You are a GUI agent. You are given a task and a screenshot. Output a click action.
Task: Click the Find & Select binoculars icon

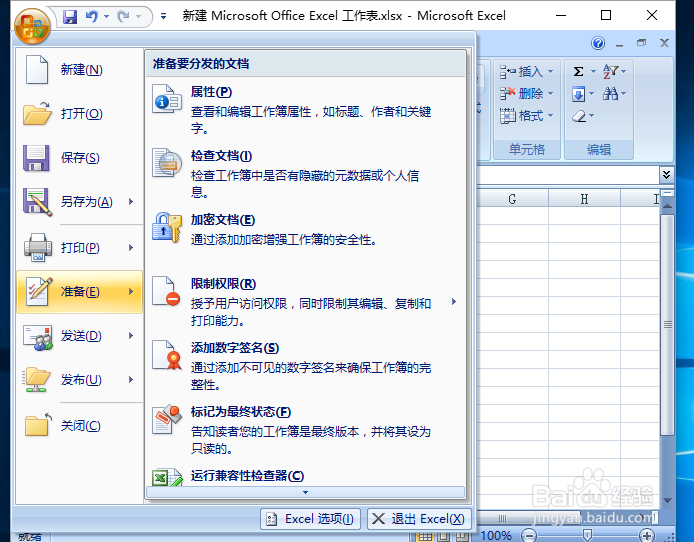(x=610, y=93)
